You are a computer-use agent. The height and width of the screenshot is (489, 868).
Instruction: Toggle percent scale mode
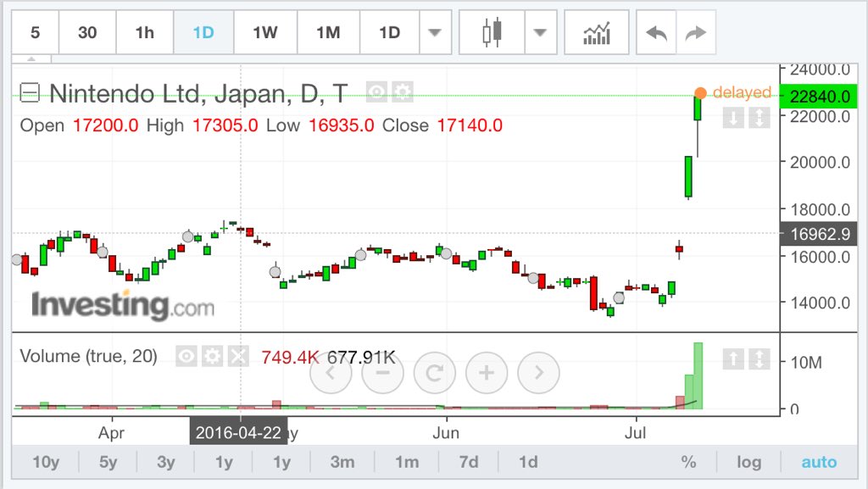coord(688,462)
